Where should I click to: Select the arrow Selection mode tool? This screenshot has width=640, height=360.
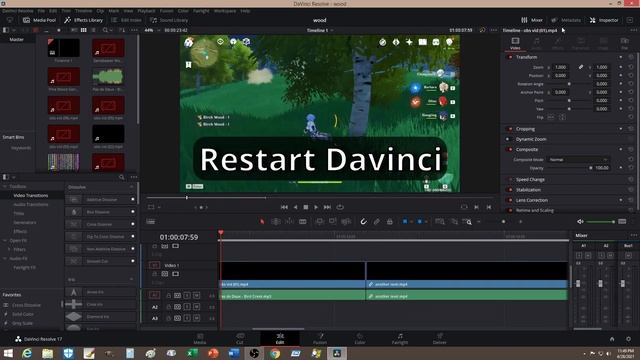click(262, 222)
